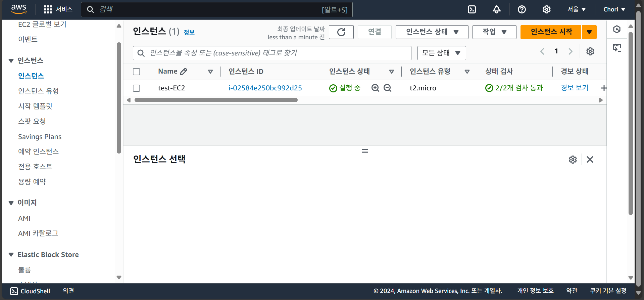Image resolution: width=644 pixels, height=300 pixels.
Task: Open AMI 카탈로그 in sidebar
Action: (x=38, y=233)
